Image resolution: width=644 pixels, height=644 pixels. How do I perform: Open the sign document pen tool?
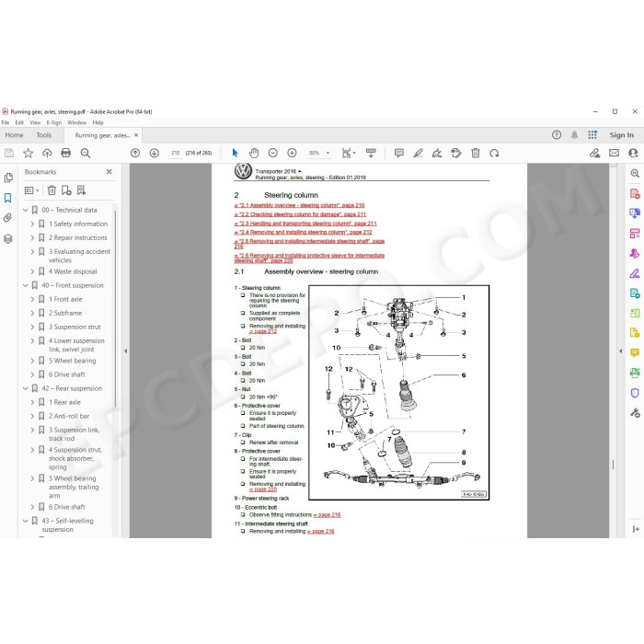437,154
